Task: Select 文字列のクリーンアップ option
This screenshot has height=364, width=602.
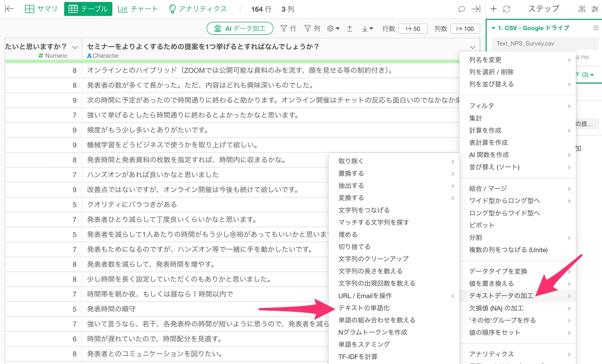Action: 394,259
